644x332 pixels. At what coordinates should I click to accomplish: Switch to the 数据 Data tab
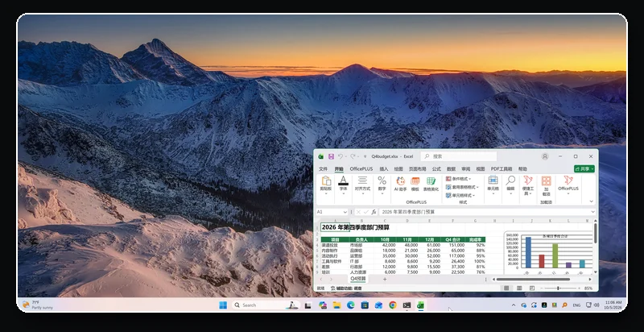pyautogui.click(x=451, y=169)
